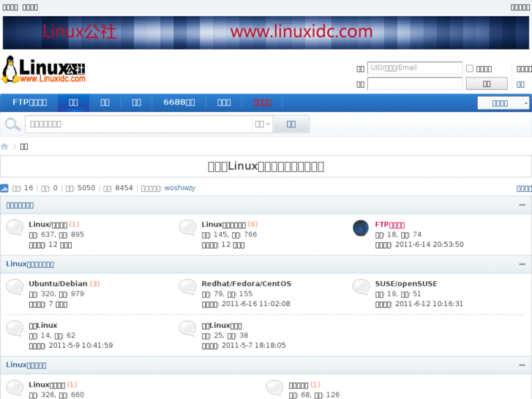Open the red-colored navigation item
532x399 pixels.
(x=262, y=102)
